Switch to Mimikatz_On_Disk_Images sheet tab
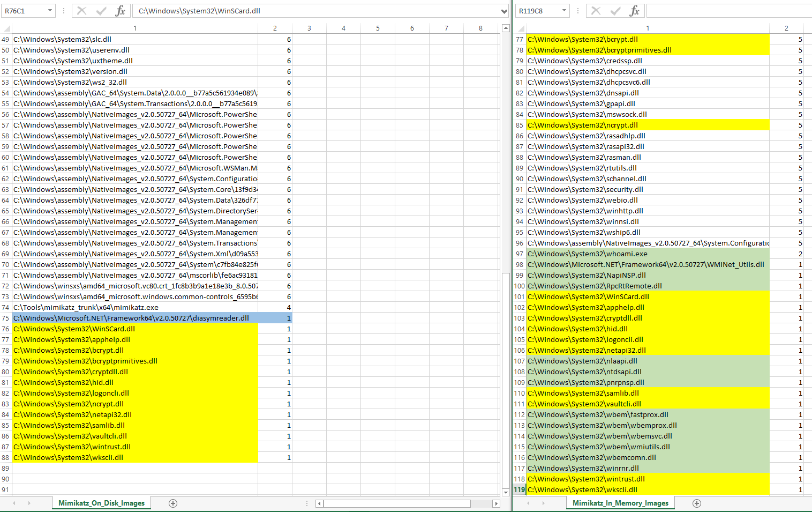 click(101, 503)
